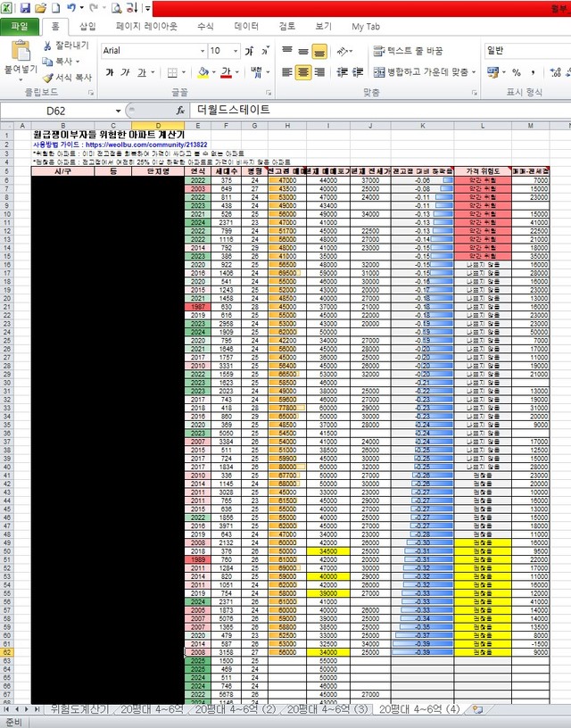Viewport: 571px width, 728px height.
Task: Open the Alignment (맞춤) group dialog launcher
Action: click(474, 93)
